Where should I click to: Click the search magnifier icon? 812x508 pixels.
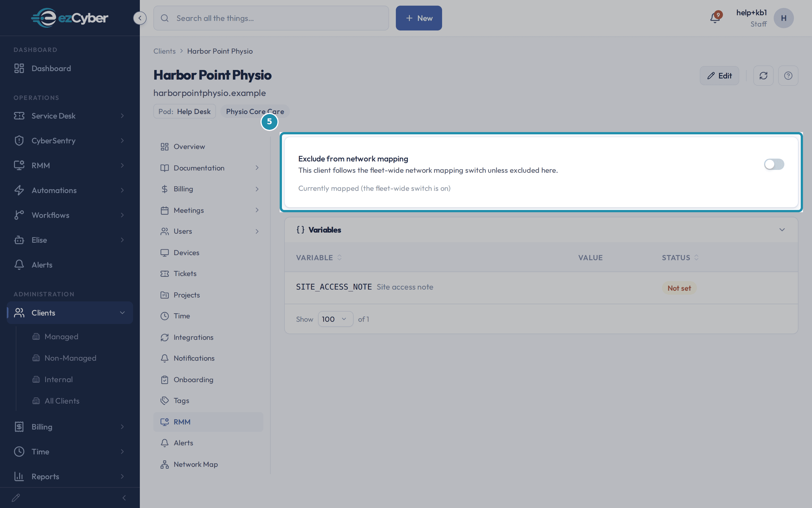164,18
